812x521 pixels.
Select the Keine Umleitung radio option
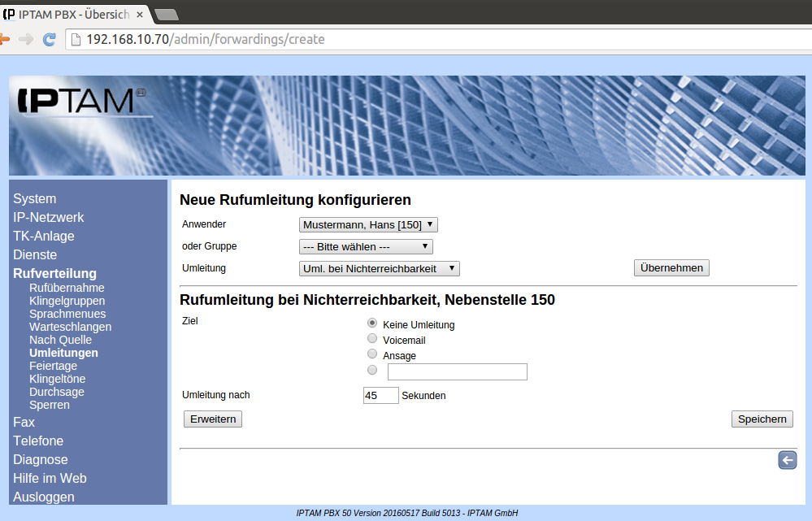click(x=372, y=323)
